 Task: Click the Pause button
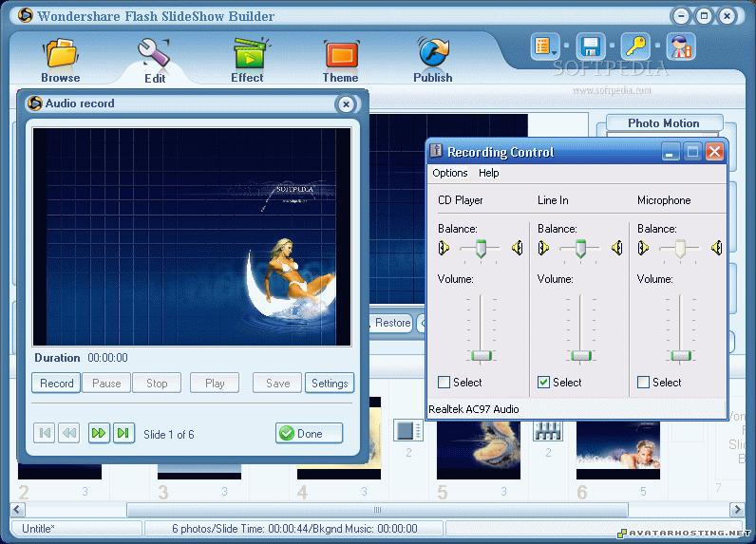coord(106,383)
